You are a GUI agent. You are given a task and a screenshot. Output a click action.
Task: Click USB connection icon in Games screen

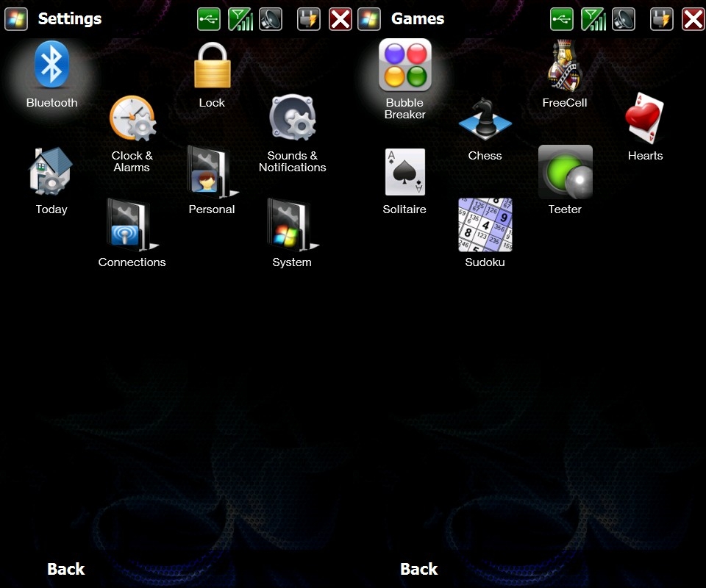pos(562,19)
